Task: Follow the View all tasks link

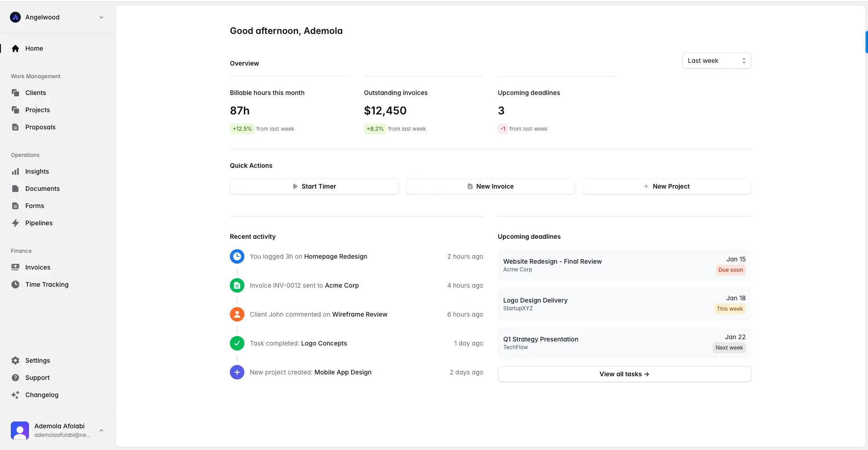Action: 624,374
